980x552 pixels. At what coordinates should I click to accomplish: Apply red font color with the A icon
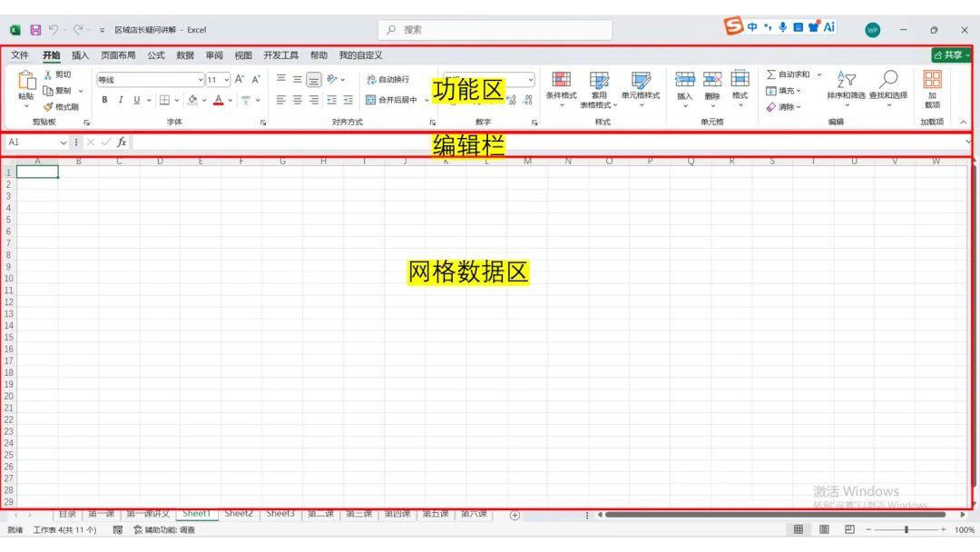pyautogui.click(x=218, y=100)
